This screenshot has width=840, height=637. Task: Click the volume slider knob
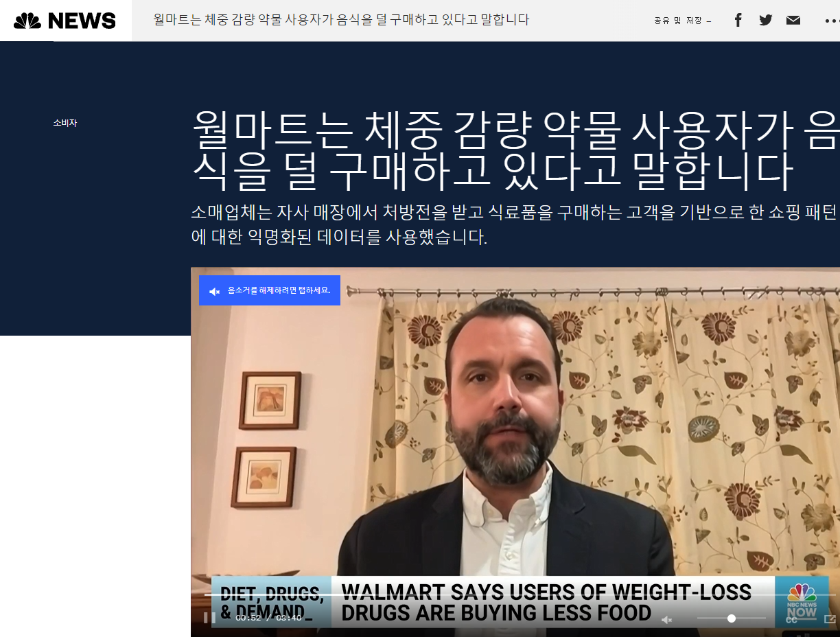732,618
